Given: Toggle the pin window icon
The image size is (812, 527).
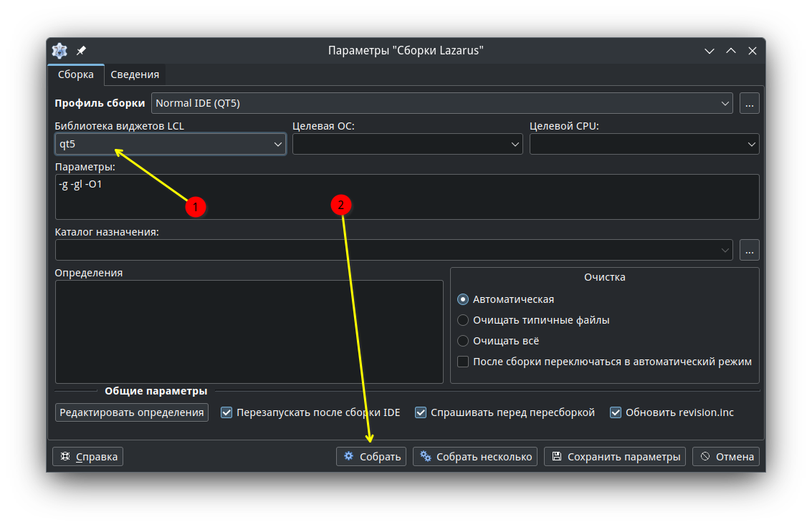Looking at the screenshot, I should (81, 51).
